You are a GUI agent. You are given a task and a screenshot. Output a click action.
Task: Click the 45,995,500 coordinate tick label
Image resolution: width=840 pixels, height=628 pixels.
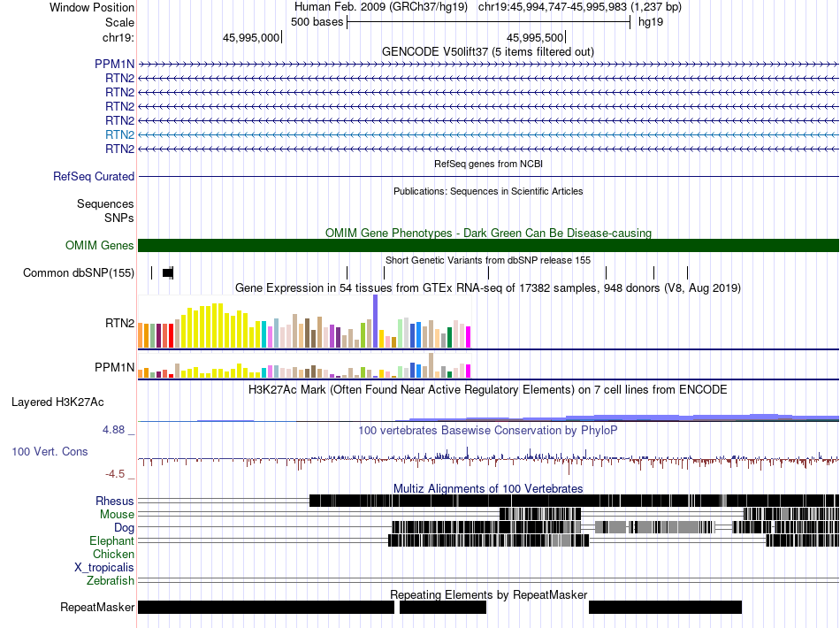(535, 37)
